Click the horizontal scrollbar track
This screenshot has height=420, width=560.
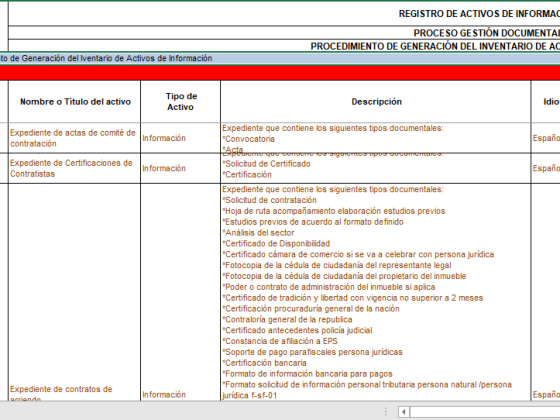point(485,412)
